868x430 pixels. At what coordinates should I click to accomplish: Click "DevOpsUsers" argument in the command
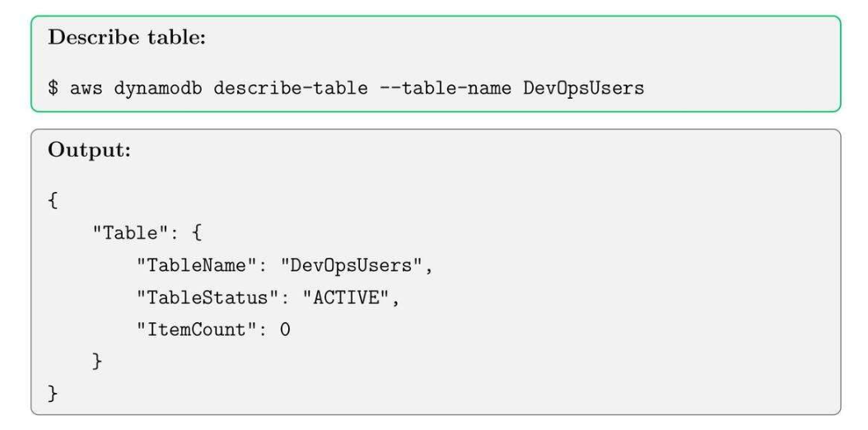[x=583, y=87]
